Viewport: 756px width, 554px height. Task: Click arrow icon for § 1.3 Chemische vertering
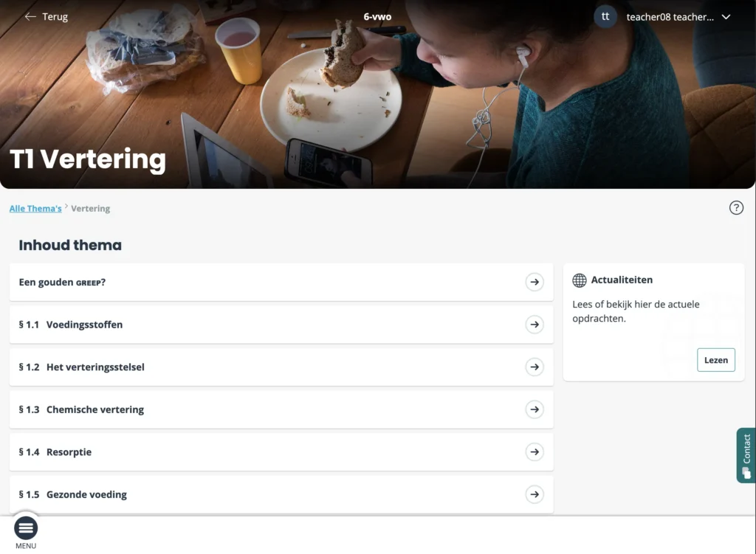[535, 409]
